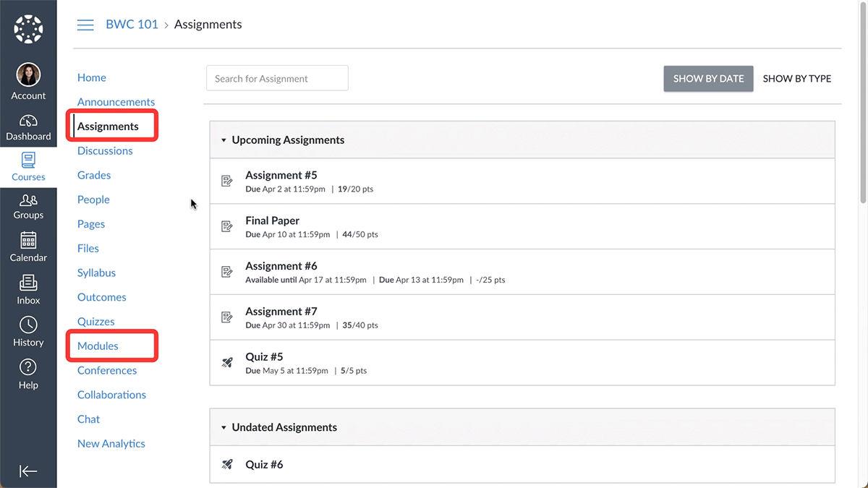The width and height of the screenshot is (868, 488).
Task: Switch to SHOW BY TYPE view
Action: (x=796, y=78)
